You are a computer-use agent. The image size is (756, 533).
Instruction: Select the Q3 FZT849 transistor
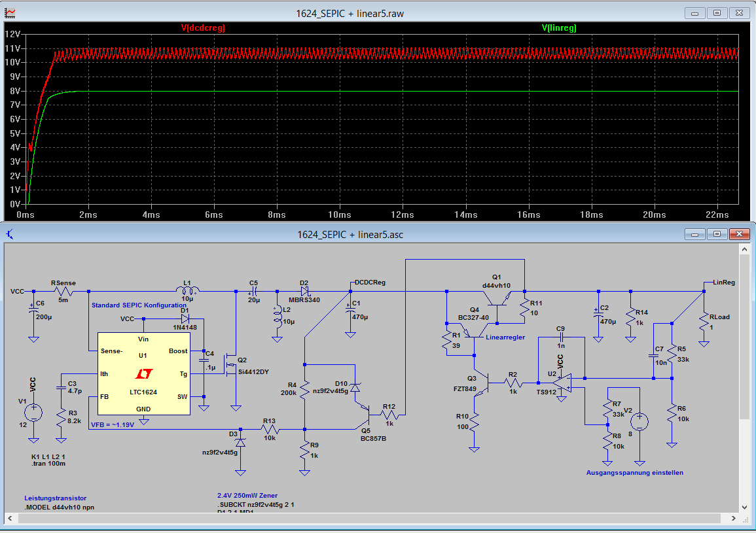(482, 384)
